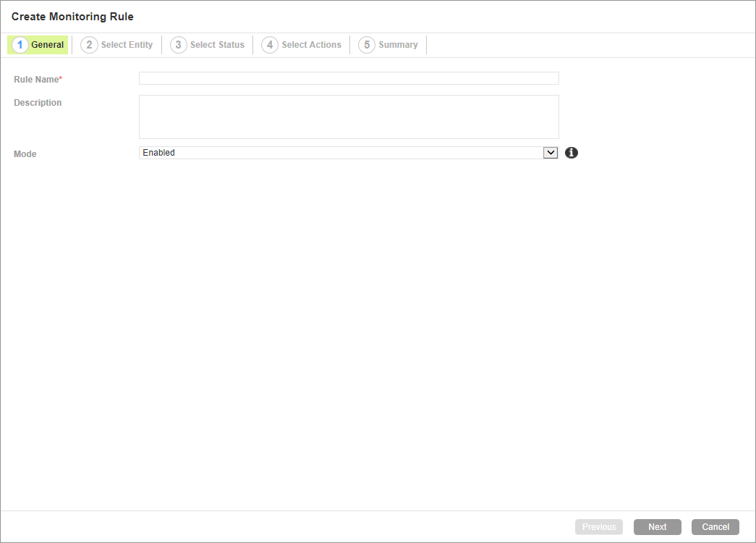Image resolution: width=756 pixels, height=543 pixels.
Task: Open the Select Status step
Action: (217, 45)
